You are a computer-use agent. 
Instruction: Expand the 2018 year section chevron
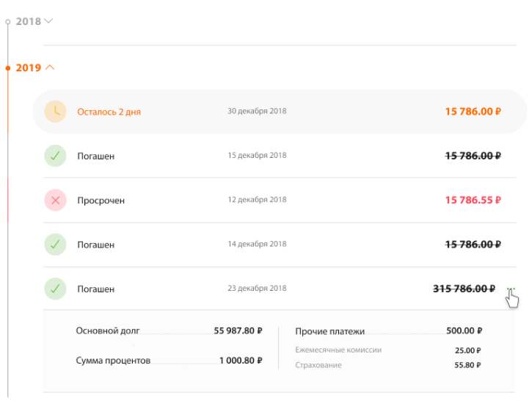click(x=48, y=21)
